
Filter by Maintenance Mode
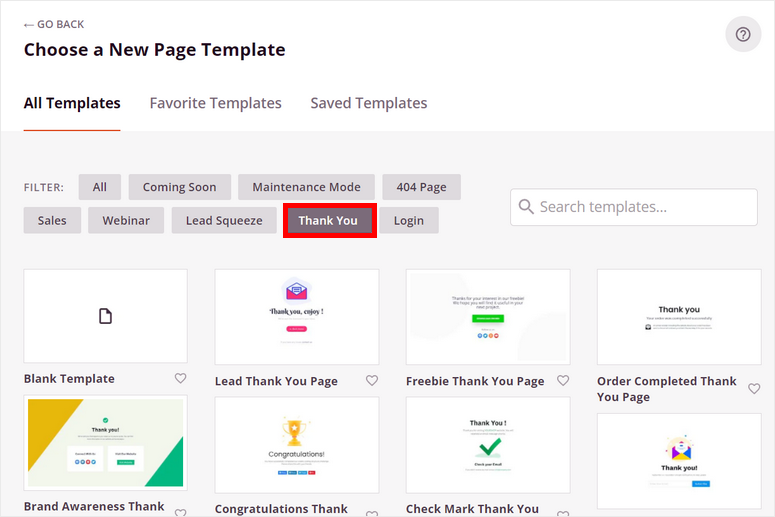[306, 187]
